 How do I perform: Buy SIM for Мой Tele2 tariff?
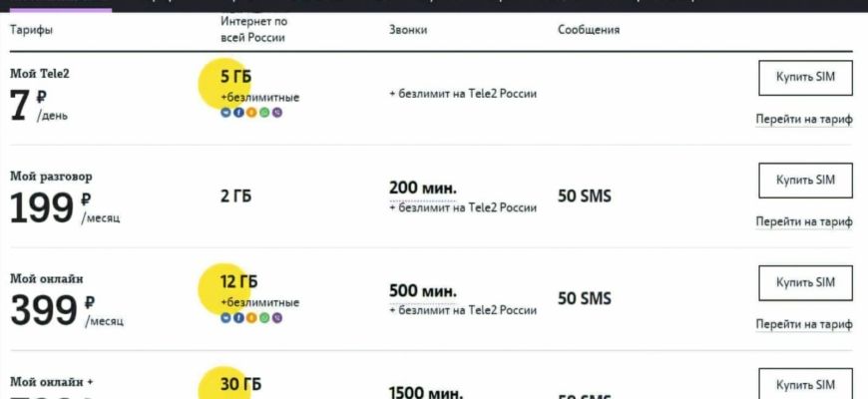[805, 78]
